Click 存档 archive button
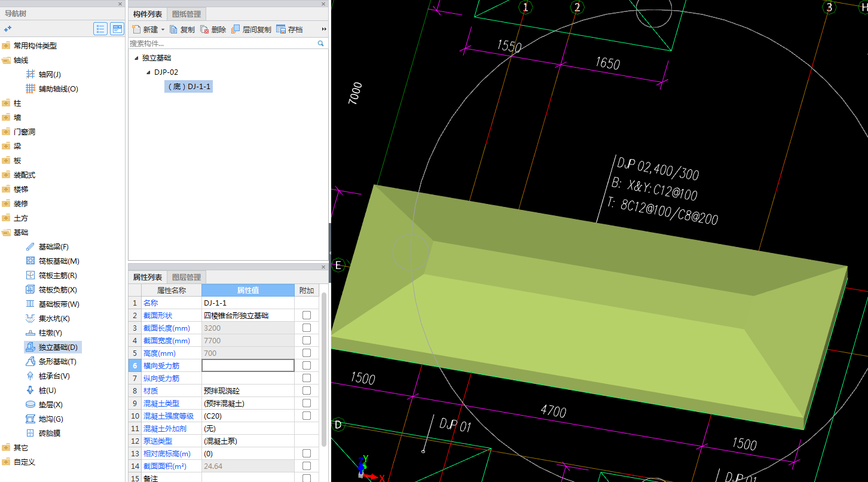Image resolution: width=868 pixels, height=482 pixels. click(290, 29)
